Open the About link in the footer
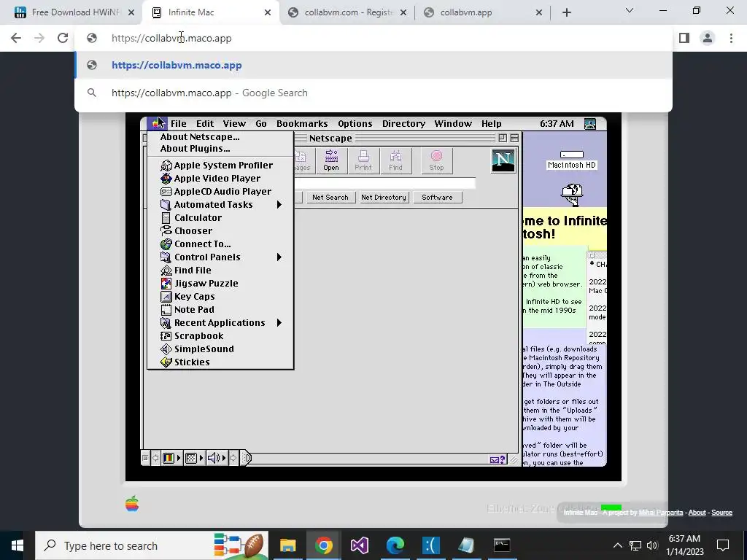 click(697, 513)
